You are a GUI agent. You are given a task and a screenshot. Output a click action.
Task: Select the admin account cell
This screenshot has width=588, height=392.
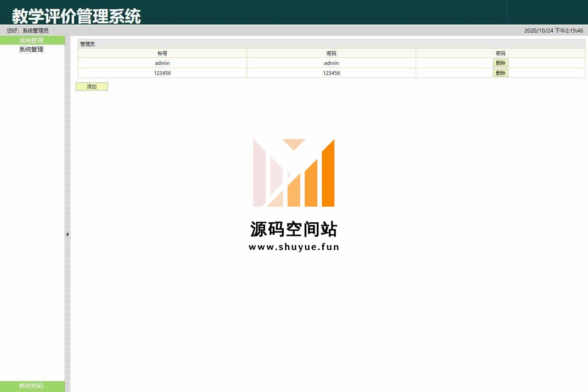(x=162, y=63)
